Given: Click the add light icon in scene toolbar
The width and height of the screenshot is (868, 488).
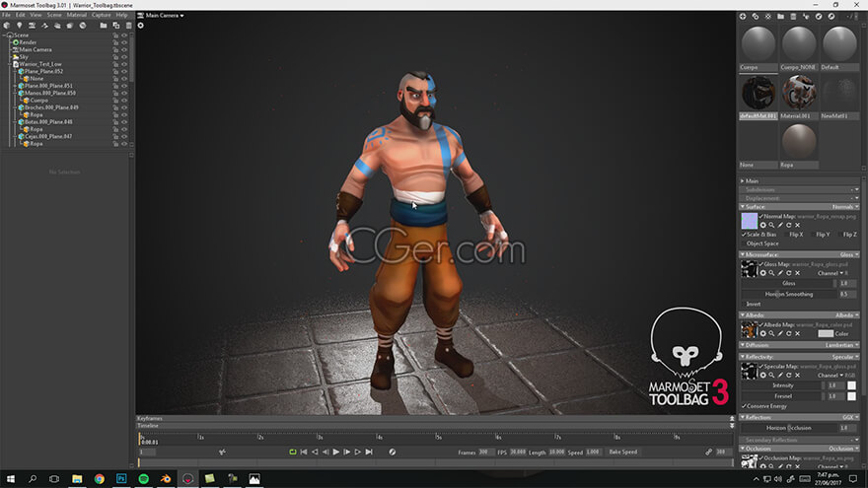Looking at the screenshot, I should (20, 26).
